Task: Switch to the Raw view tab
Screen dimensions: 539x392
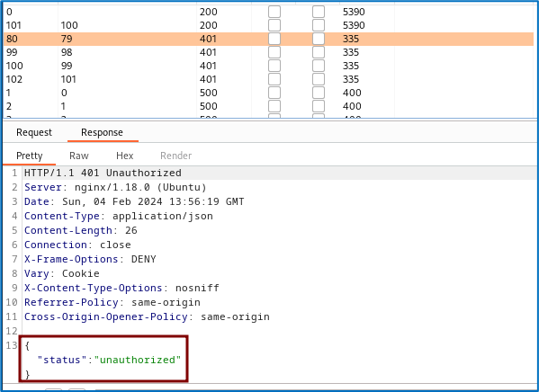Action: pos(79,156)
